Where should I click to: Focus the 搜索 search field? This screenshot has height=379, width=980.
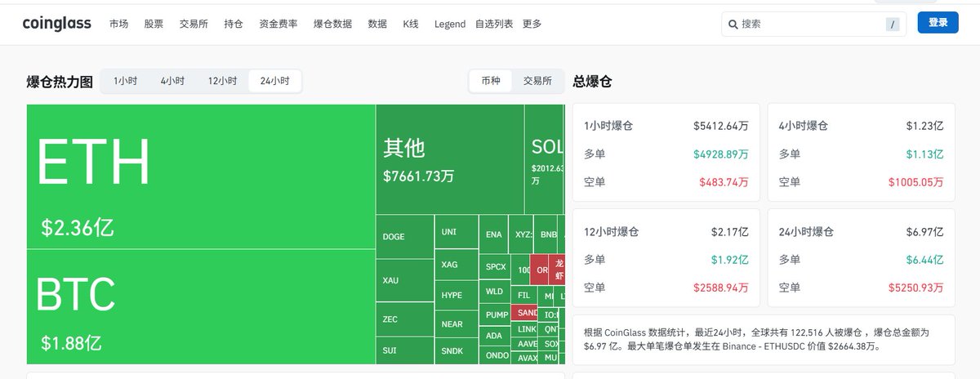pyautogui.click(x=814, y=25)
